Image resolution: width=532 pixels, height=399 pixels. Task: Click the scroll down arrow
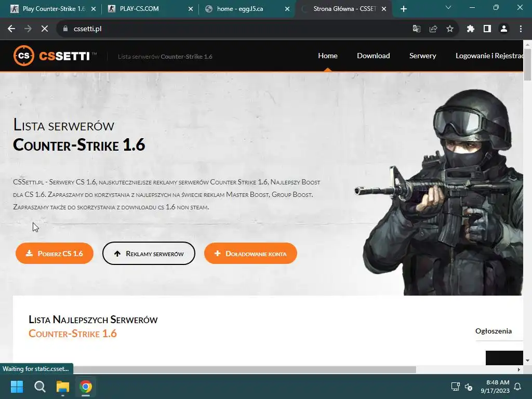point(527,361)
